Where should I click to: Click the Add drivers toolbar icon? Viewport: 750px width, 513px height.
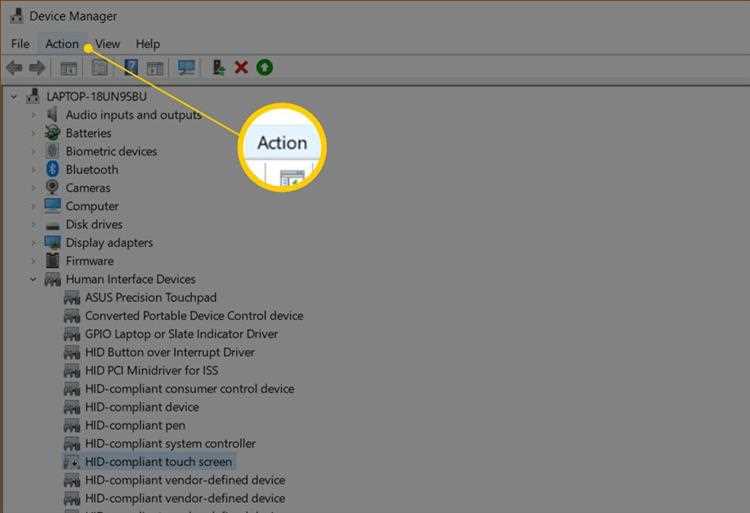click(x=218, y=68)
